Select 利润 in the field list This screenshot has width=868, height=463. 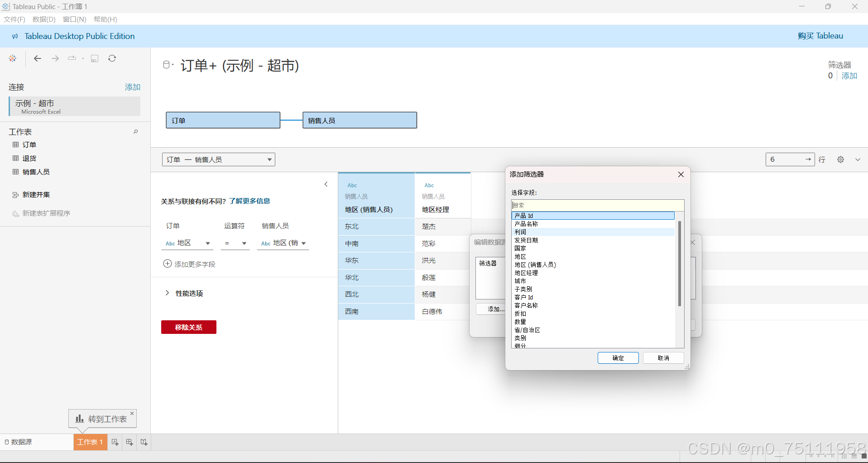593,232
